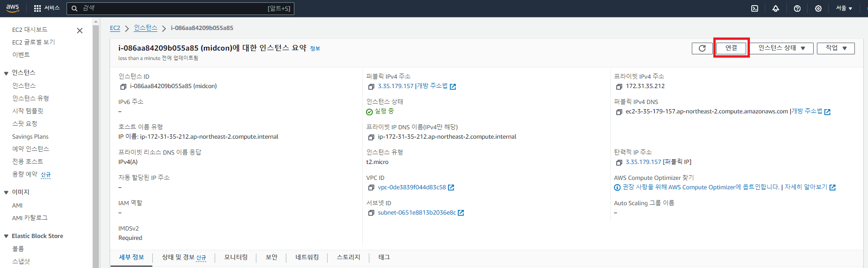868x268 pixels.
Task: Open external link icon beside subnet ID
Action: (461, 213)
